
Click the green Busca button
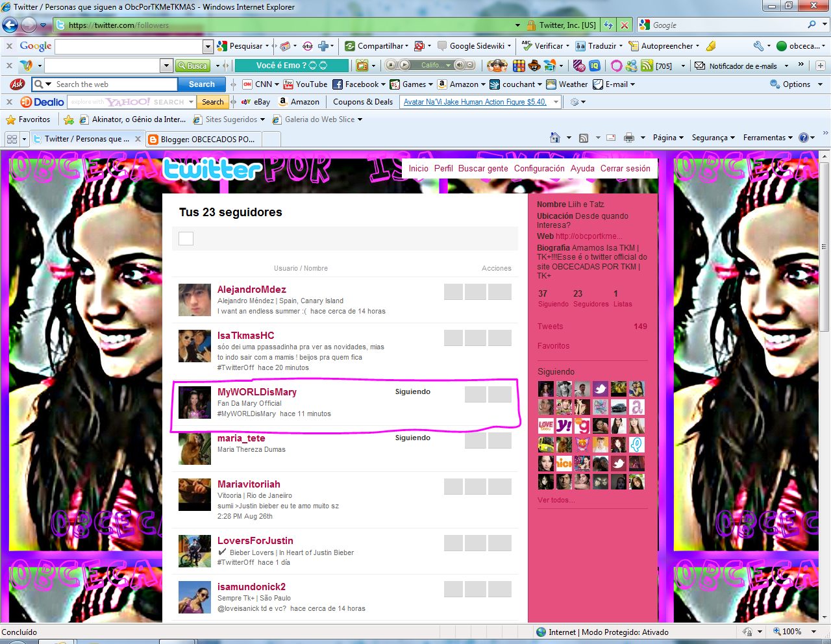point(192,66)
